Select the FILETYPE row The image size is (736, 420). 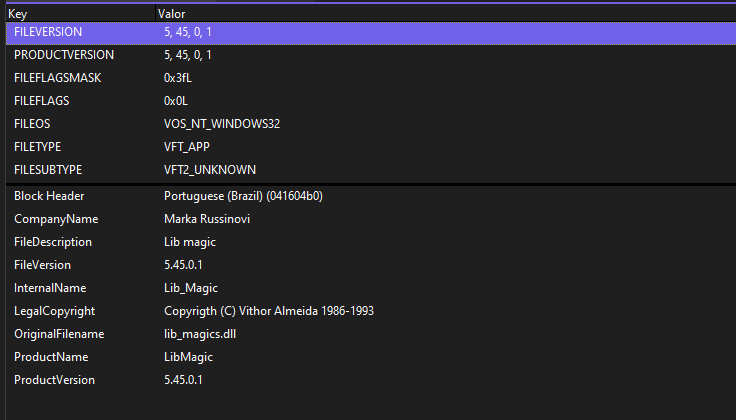coord(38,147)
